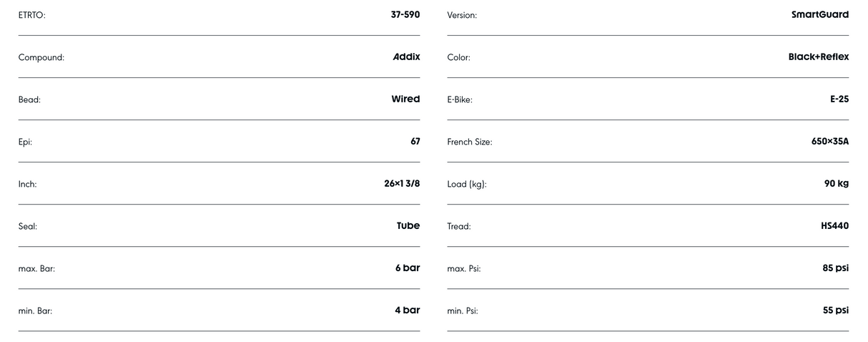Click the E-25 e-bike rating
The width and height of the screenshot is (868, 342).
click(839, 99)
